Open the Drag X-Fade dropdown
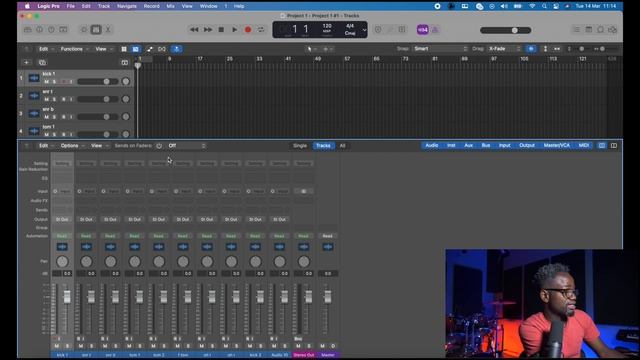This screenshot has width=640, height=360. 504,49
